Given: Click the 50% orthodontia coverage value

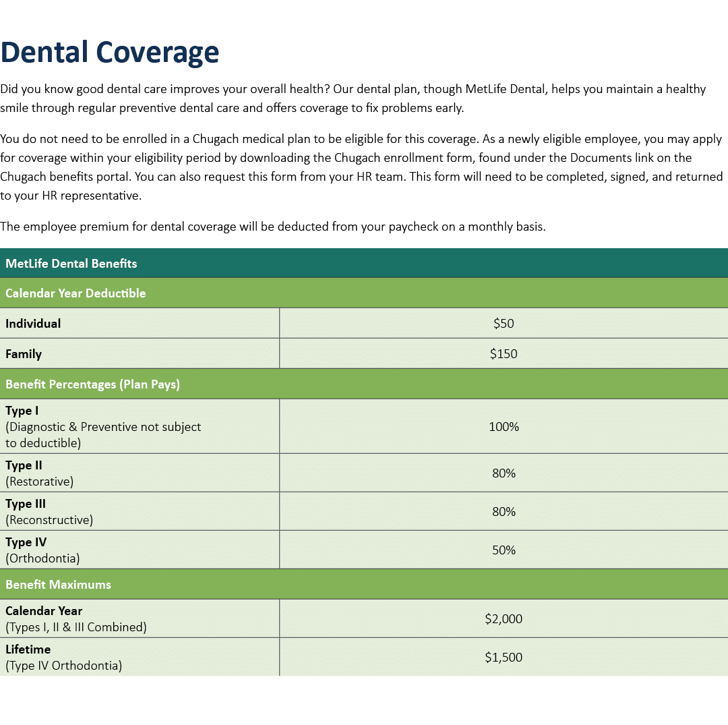Looking at the screenshot, I should (x=504, y=550).
